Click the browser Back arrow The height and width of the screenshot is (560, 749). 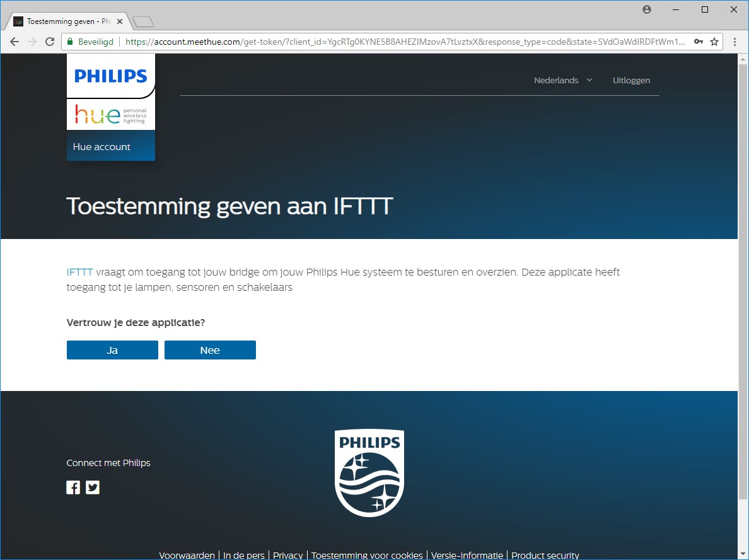tap(15, 42)
